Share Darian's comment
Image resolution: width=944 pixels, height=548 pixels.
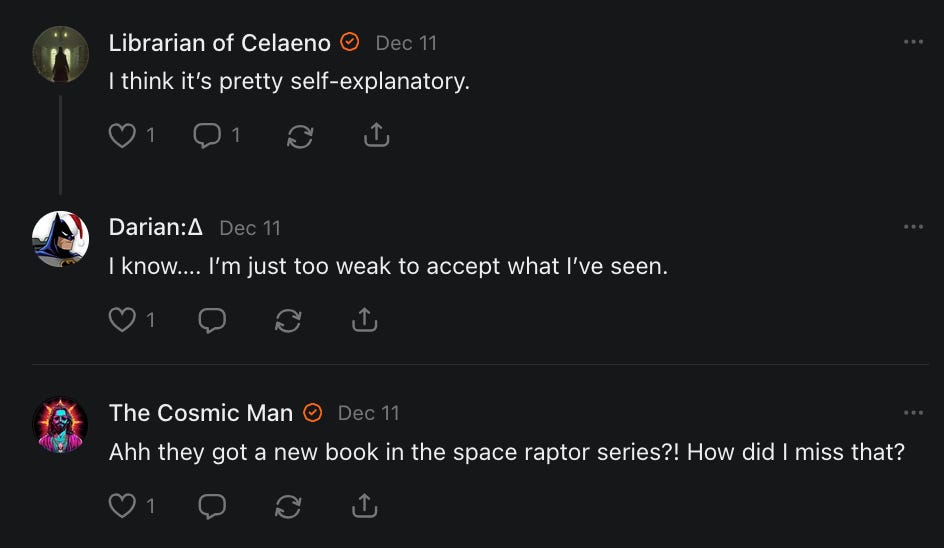364,320
